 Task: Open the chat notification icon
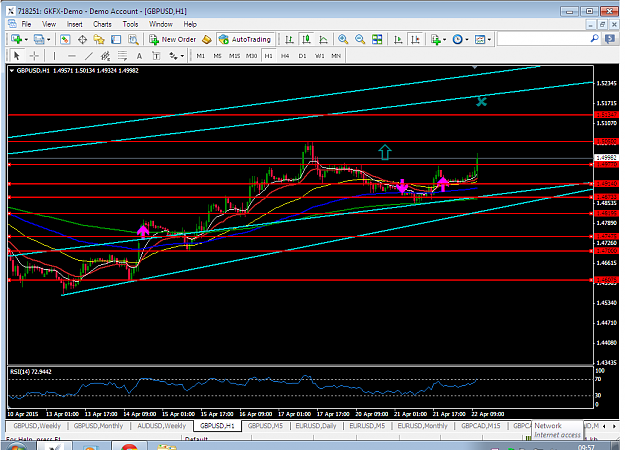pos(610,39)
